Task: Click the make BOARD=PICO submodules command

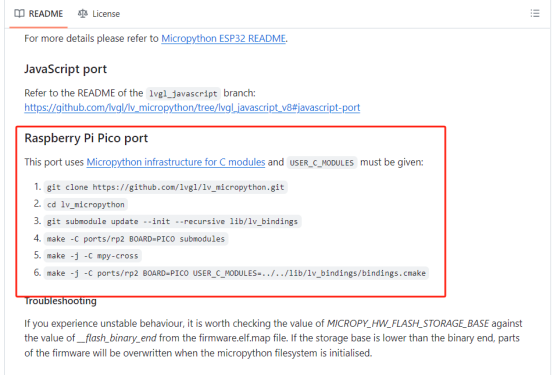Action: click(136, 239)
